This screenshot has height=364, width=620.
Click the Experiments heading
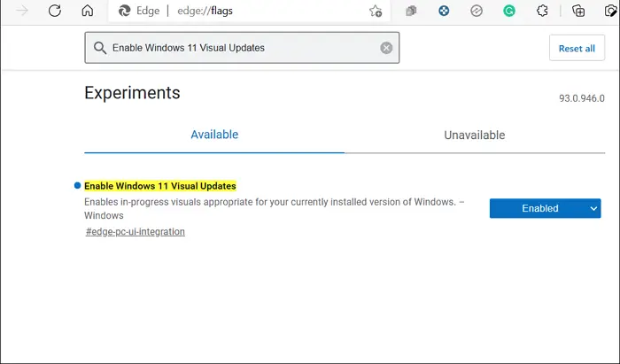[x=132, y=93]
